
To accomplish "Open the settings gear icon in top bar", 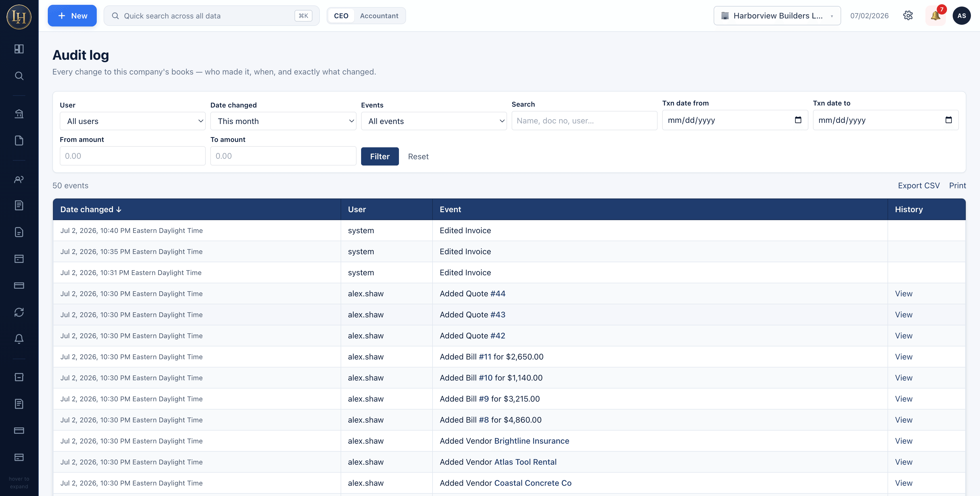I will (908, 16).
